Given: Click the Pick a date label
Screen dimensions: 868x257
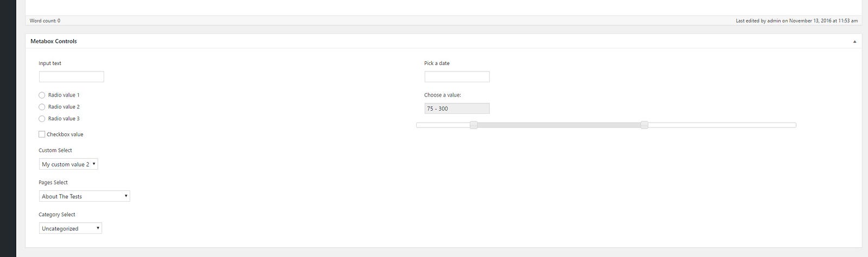Looking at the screenshot, I should click(x=437, y=63).
